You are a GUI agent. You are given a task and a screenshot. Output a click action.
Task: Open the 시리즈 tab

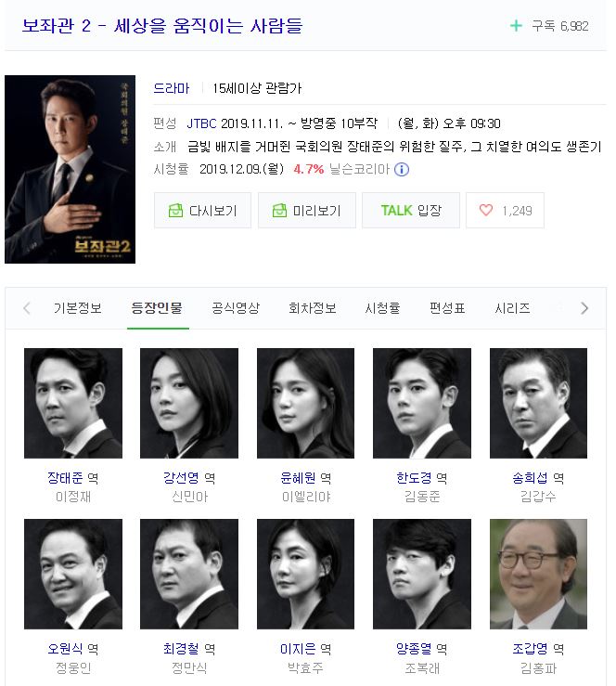512,308
